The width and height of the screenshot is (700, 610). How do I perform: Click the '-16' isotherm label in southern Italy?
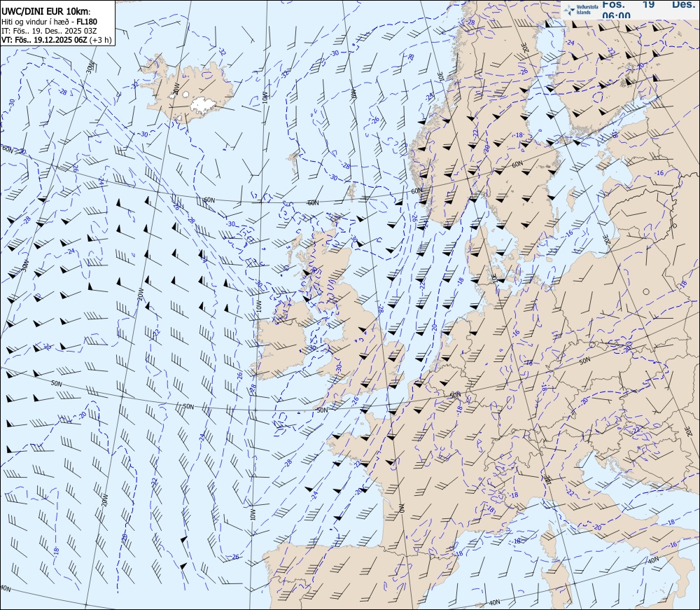coord(673,544)
